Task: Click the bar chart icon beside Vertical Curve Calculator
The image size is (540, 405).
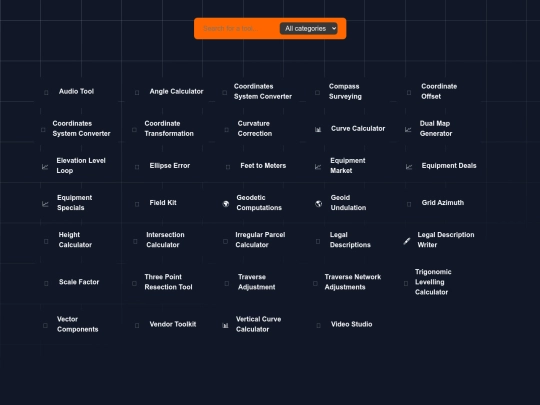Action: pos(225,325)
